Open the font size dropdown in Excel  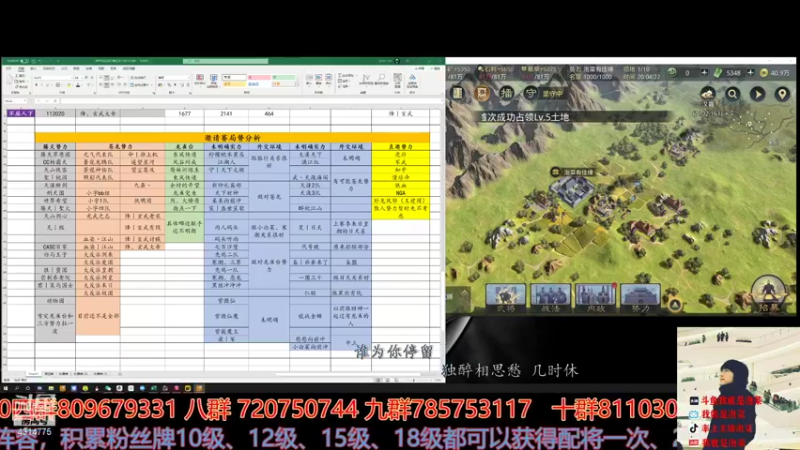tap(82, 78)
